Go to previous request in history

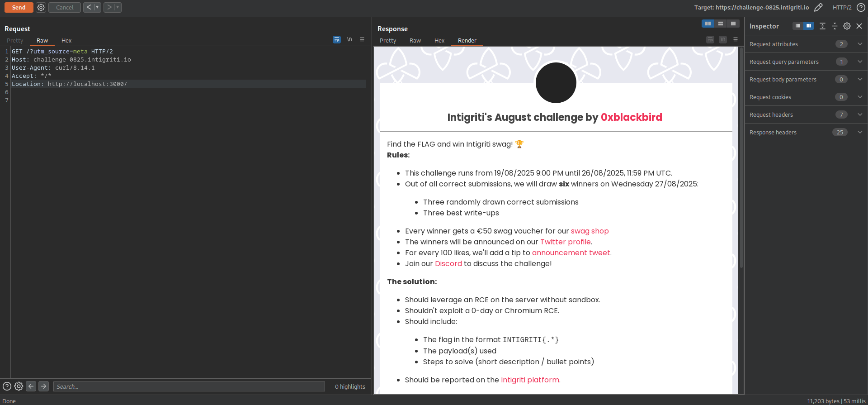(89, 7)
